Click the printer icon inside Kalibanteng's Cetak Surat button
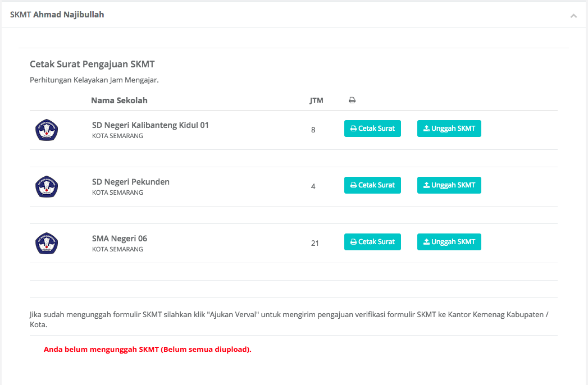The image size is (588, 385). pyautogui.click(x=354, y=129)
